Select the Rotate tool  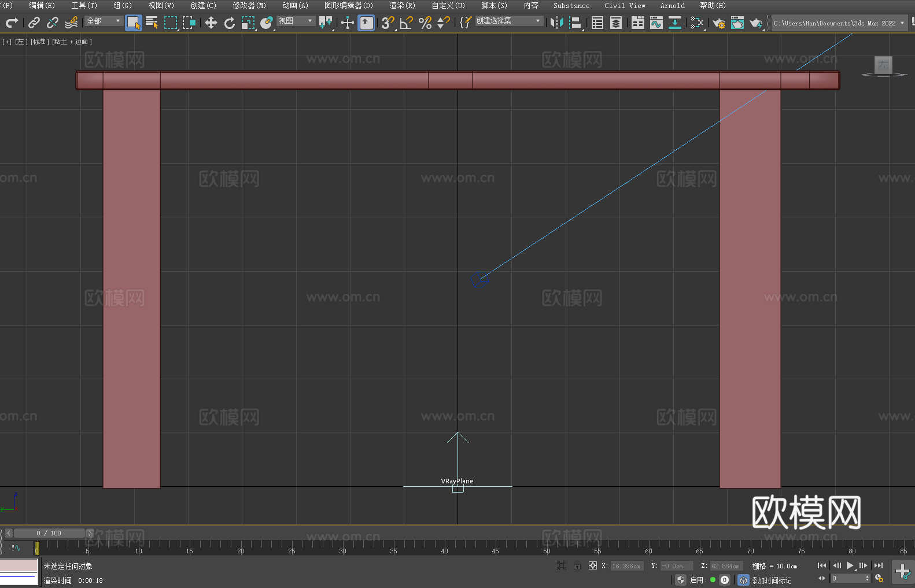click(230, 23)
